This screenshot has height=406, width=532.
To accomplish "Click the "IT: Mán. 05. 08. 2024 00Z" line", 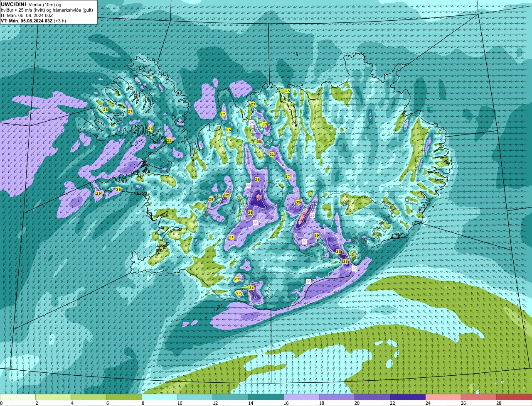I will click(27, 15).
